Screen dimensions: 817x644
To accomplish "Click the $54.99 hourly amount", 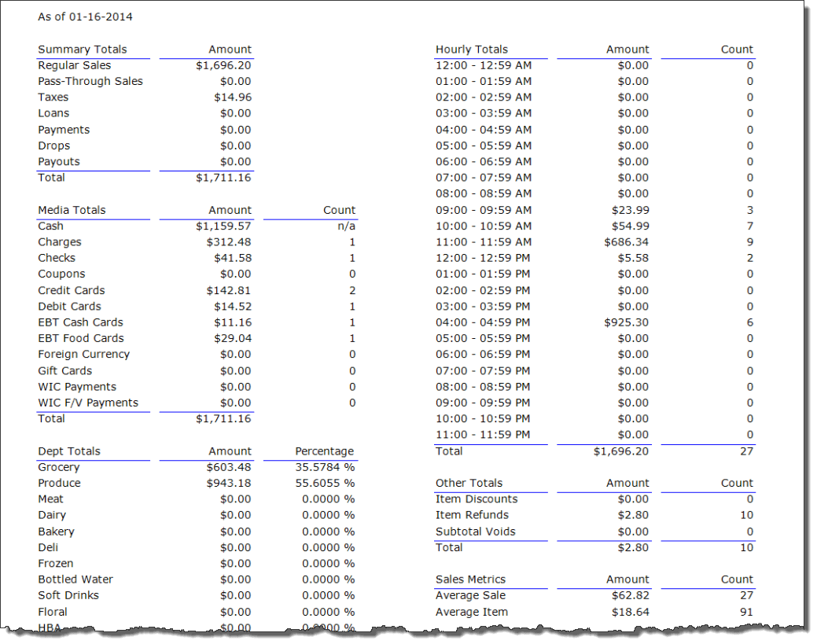I will click(630, 226).
